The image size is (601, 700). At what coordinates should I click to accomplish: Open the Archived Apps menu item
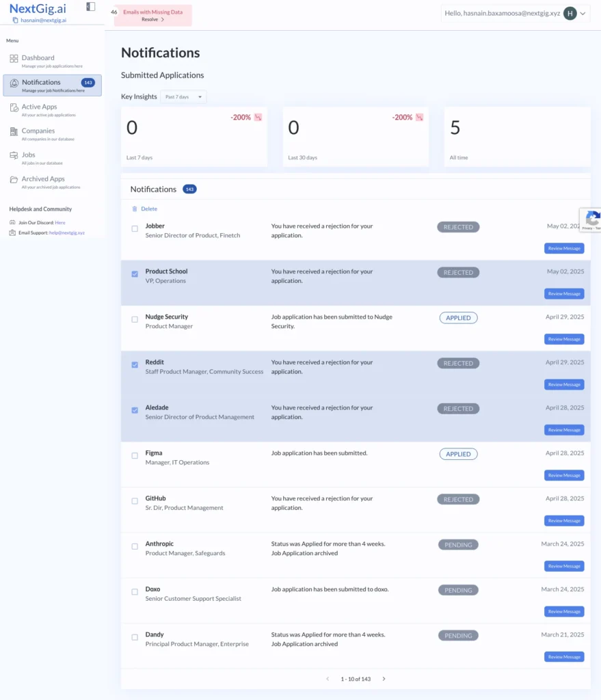pyautogui.click(x=52, y=182)
